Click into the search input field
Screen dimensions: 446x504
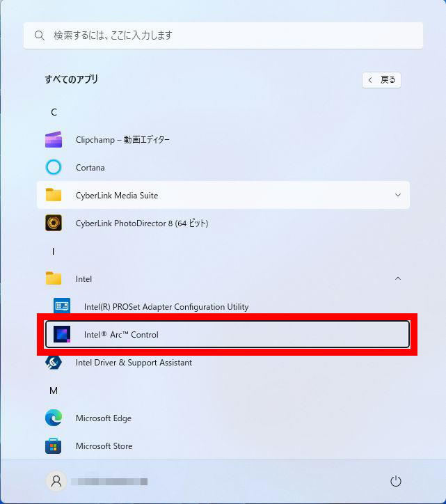[223, 36]
